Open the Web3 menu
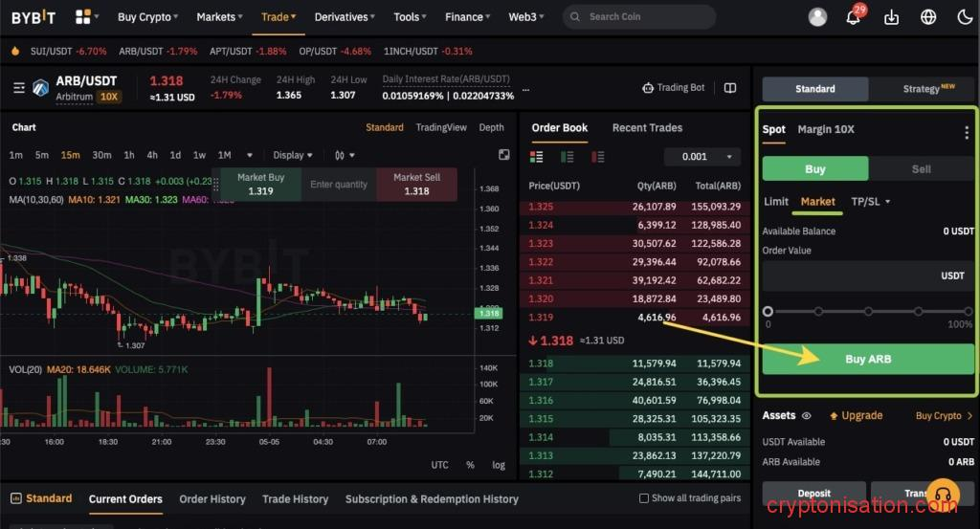 click(x=525, y=17)
